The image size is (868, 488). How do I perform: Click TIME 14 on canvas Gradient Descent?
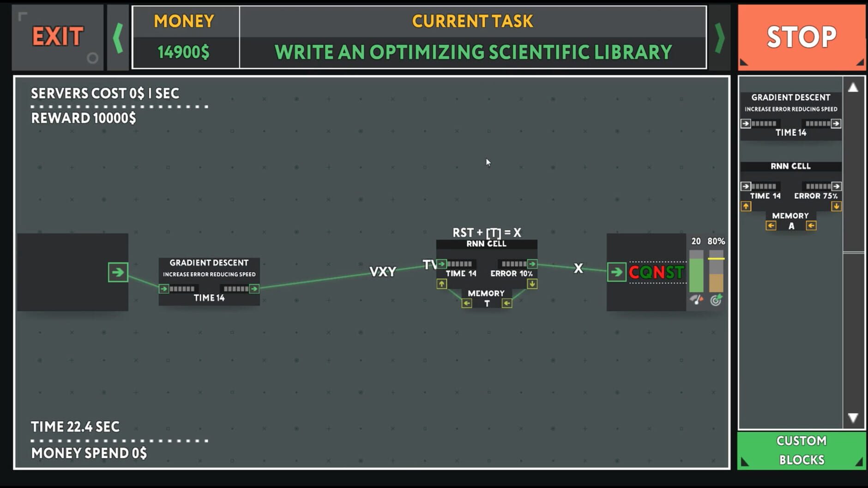(x=209, y=298)
